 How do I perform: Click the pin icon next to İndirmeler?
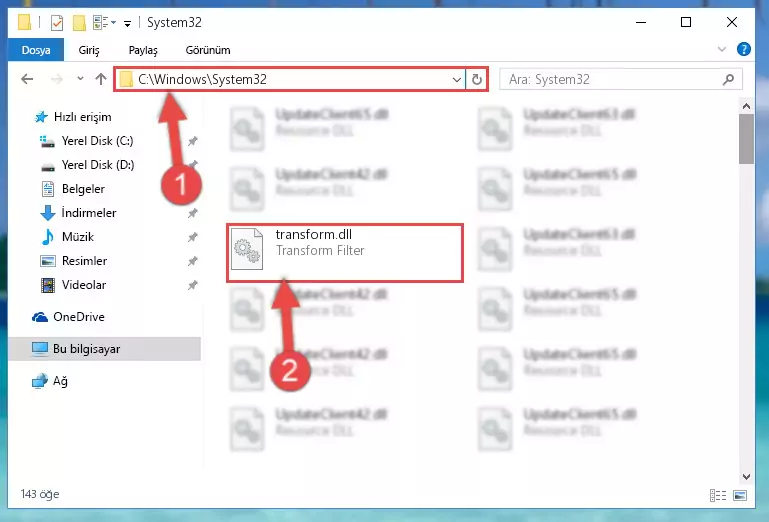pyautogui.click(x=192, y=213)
